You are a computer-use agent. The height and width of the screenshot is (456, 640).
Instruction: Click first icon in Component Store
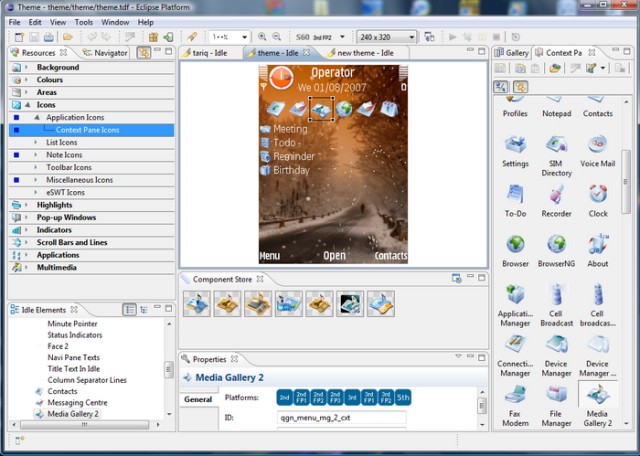tap(197, 303)
